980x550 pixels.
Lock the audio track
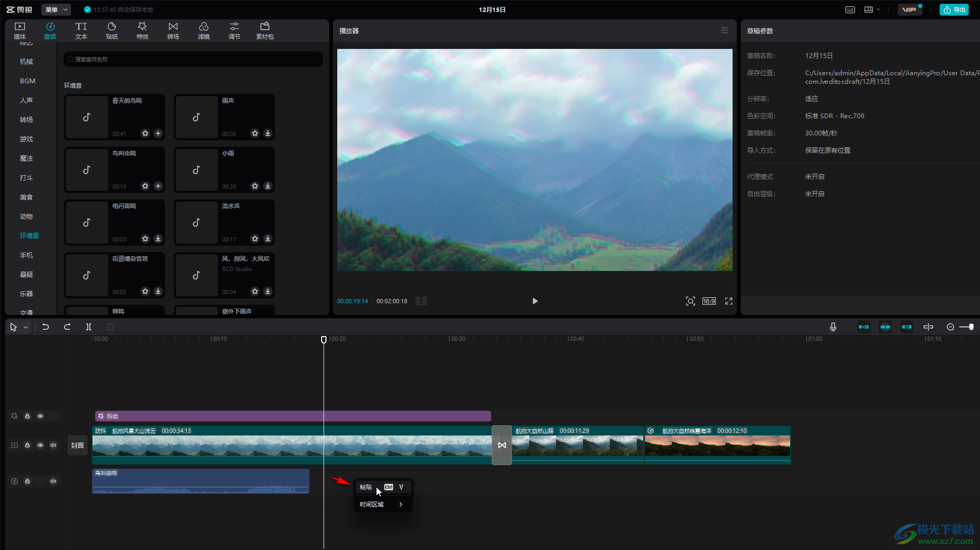point(27,481)
